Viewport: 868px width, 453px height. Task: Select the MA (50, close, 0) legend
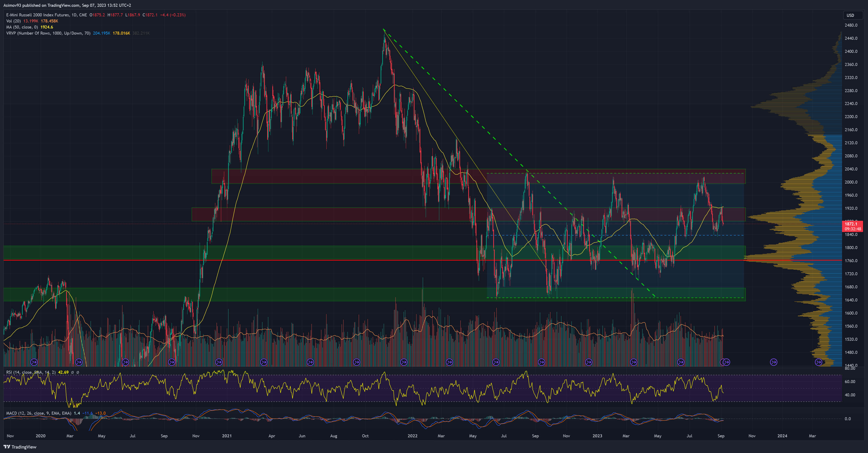point(22,27)
